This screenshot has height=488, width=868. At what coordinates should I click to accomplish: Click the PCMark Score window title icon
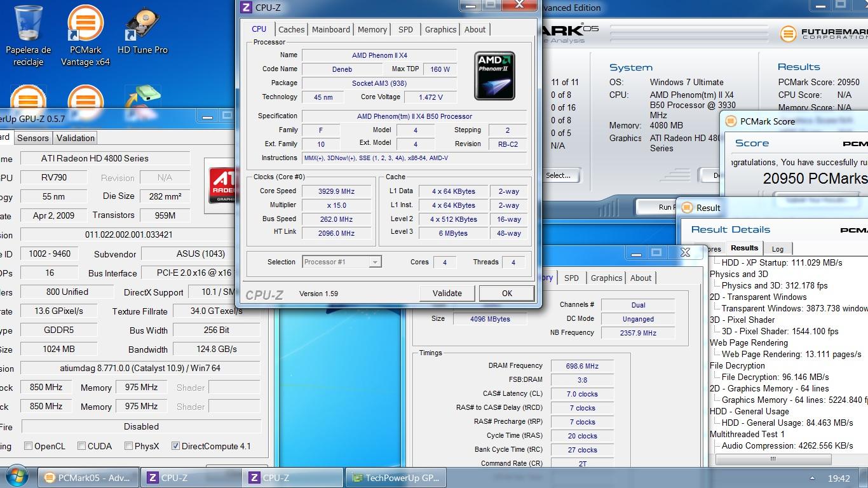pos(731,121)
